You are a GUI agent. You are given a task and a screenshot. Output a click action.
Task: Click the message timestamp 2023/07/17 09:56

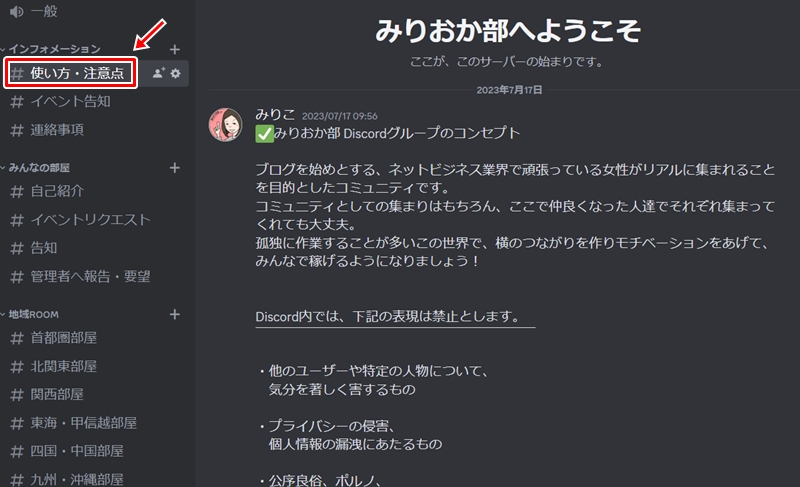340,116
